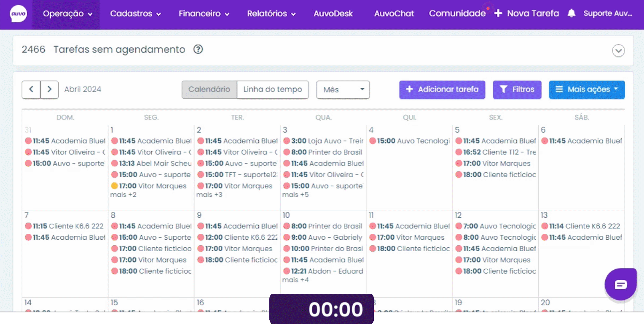
Task: Open the 11:45 Academia Bluefit task on April 6
Action: coord(582,141)
